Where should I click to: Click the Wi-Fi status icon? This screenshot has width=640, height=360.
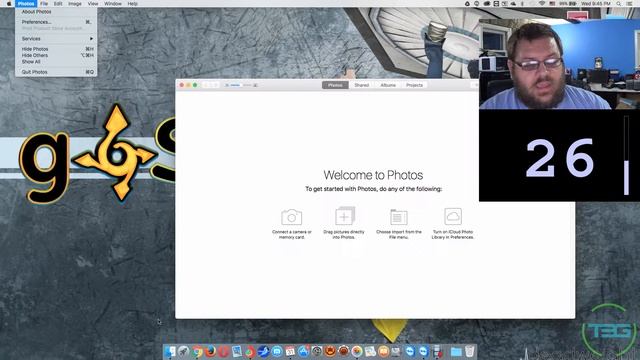542,4
